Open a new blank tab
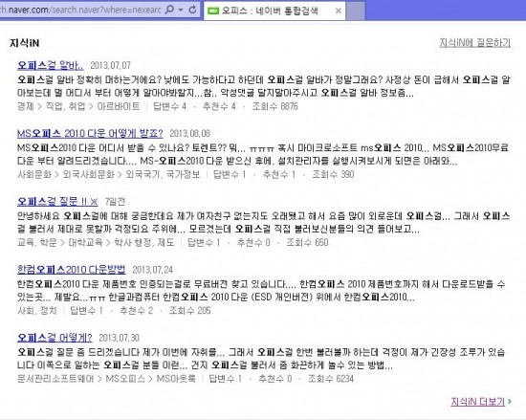The width and height of the screenshot is (526, 420). [x=355, y=11]
